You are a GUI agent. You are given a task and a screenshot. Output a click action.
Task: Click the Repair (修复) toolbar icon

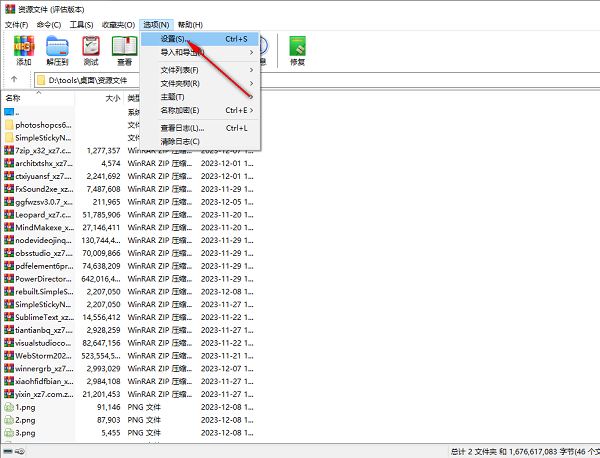297,46
